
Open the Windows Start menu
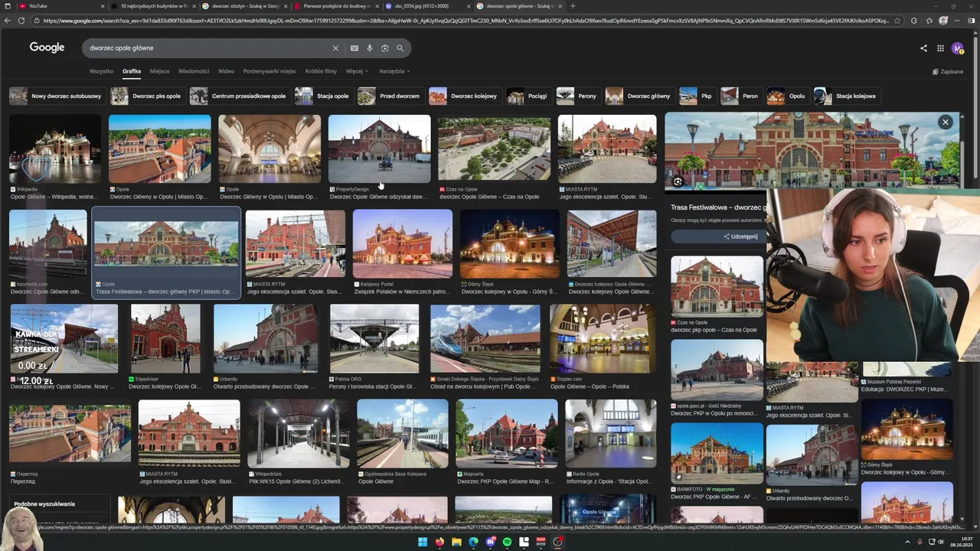pos(422,542)
